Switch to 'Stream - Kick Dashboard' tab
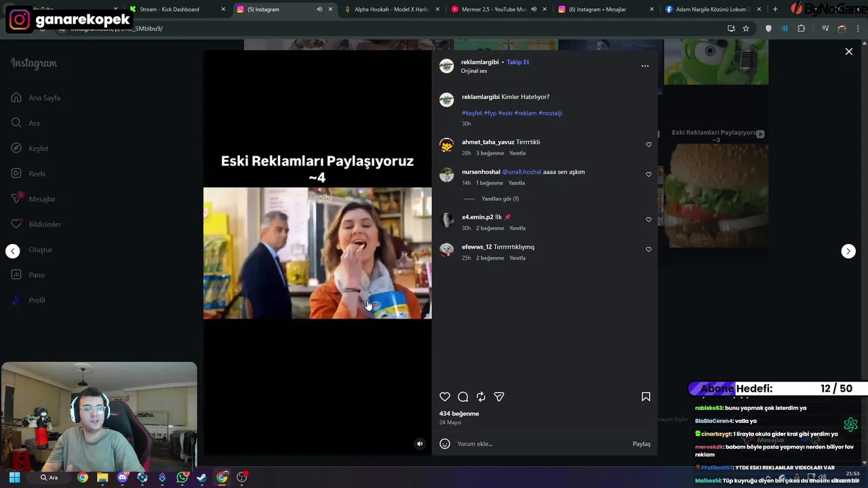The height and width of the screenshot is (488, 868). click(x=176, y=9)
